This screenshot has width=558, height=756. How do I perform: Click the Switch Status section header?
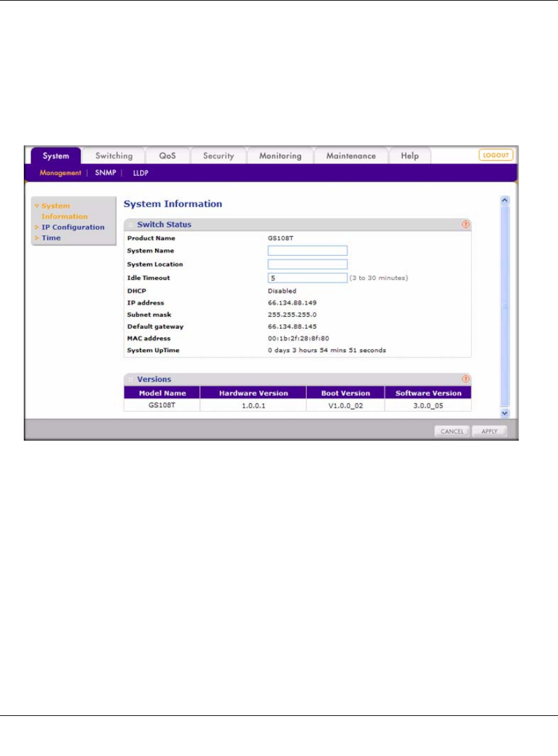[297, 224]
